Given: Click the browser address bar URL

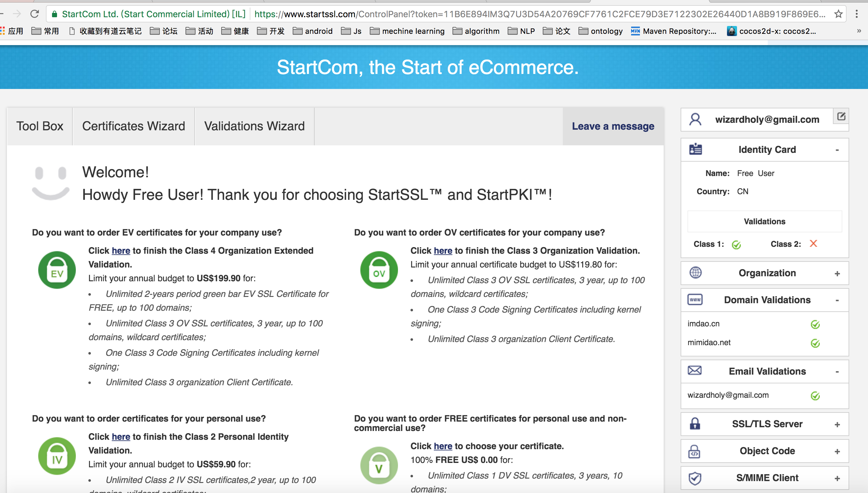Looking at the screenshot, I should (x=540, y=14).
